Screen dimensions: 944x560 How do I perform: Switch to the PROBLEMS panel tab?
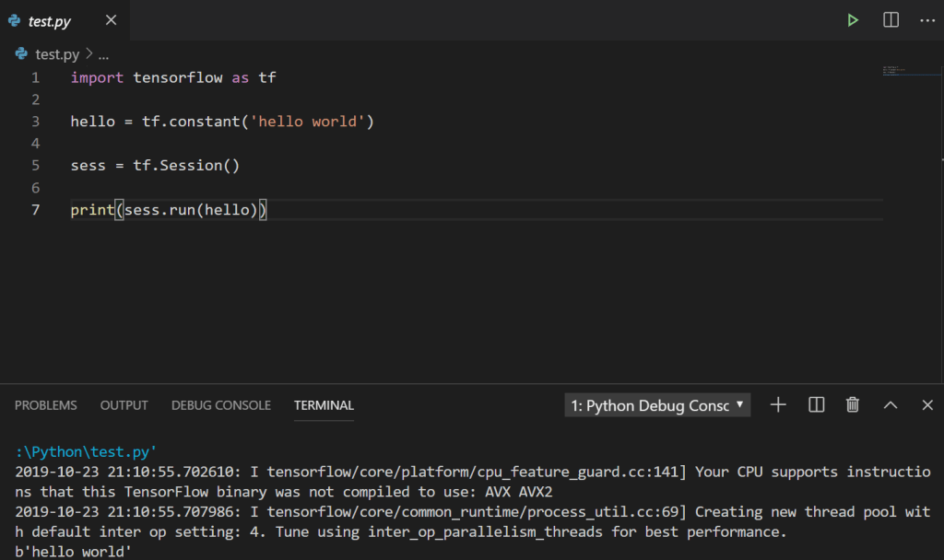pyautogui.click(x=46, y=405)
